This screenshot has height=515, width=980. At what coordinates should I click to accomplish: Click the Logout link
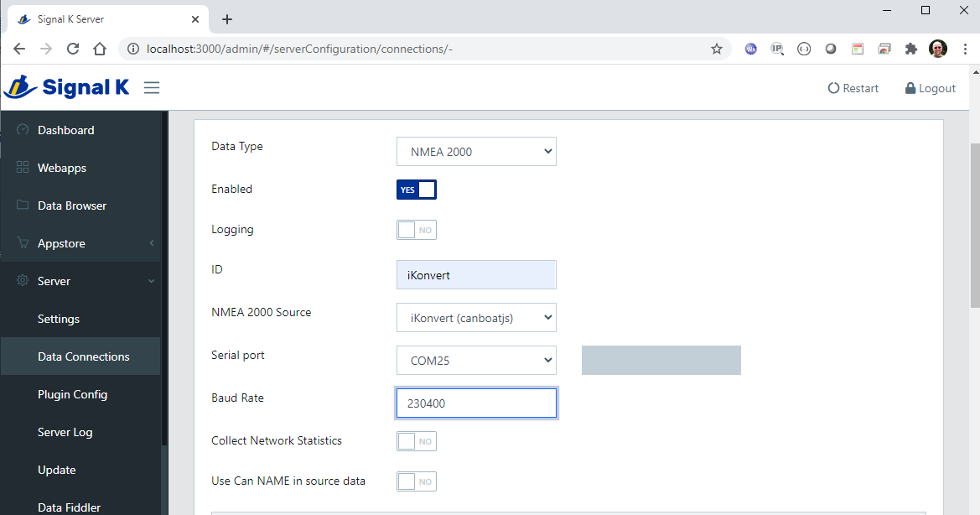(x=931, y=88)
